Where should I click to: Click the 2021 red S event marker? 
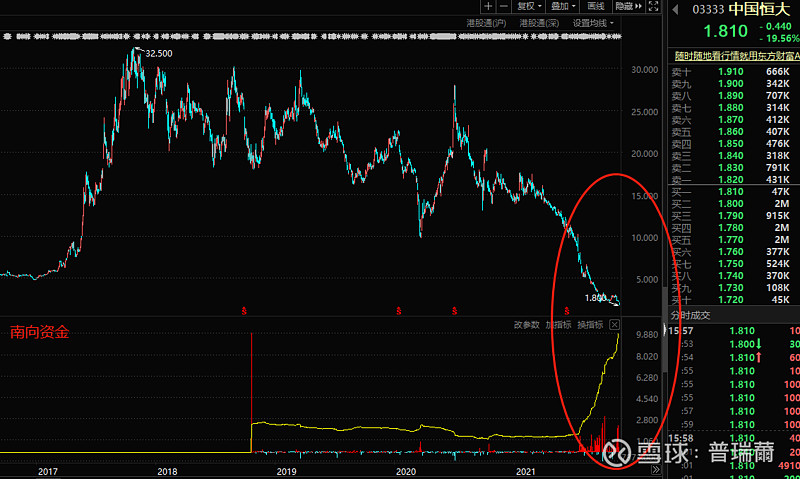[x=566, y=310]
